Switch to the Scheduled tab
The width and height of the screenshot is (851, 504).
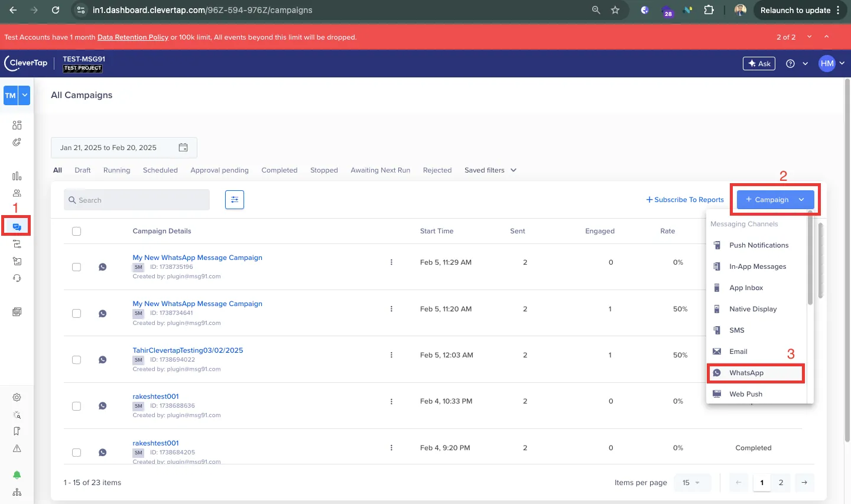(x=160, y=170)
